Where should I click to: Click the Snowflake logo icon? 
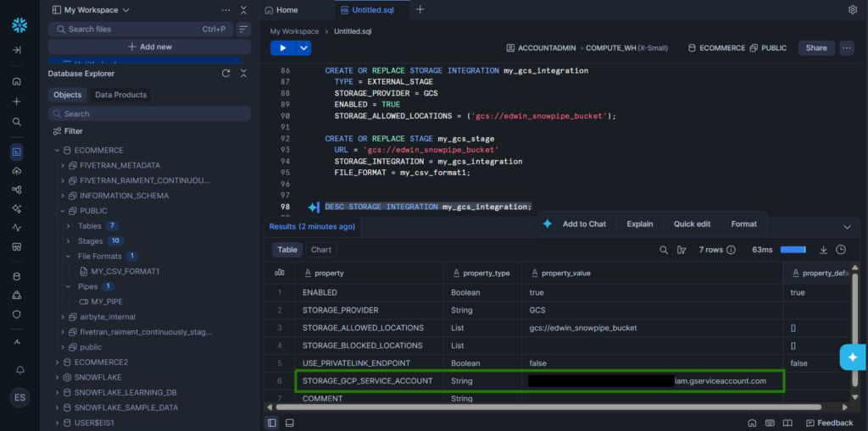[x=19, y=25]
